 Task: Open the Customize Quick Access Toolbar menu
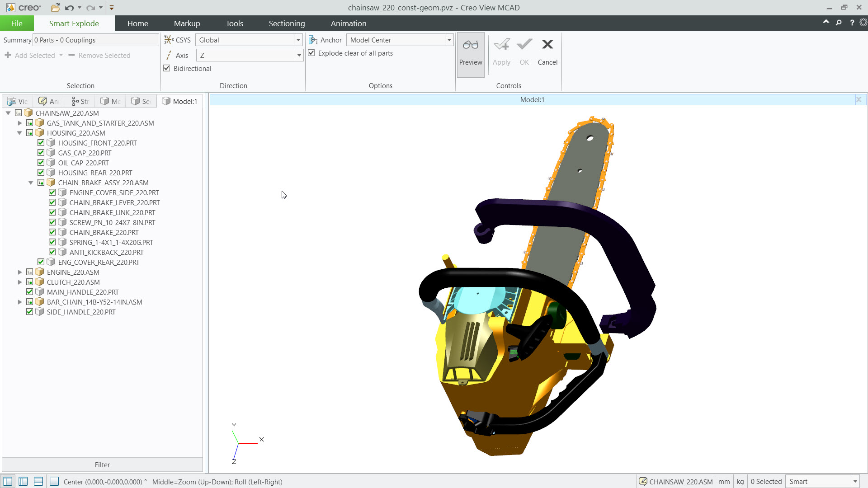point(112,8)
